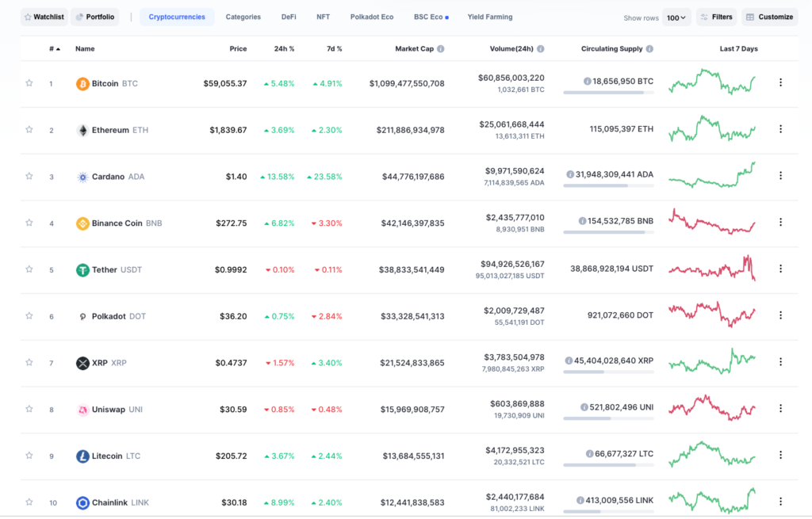This screenshot has height=519, width=812.
Task: Click info icon beside Bitcoin circulating supply
Action: 588,82
